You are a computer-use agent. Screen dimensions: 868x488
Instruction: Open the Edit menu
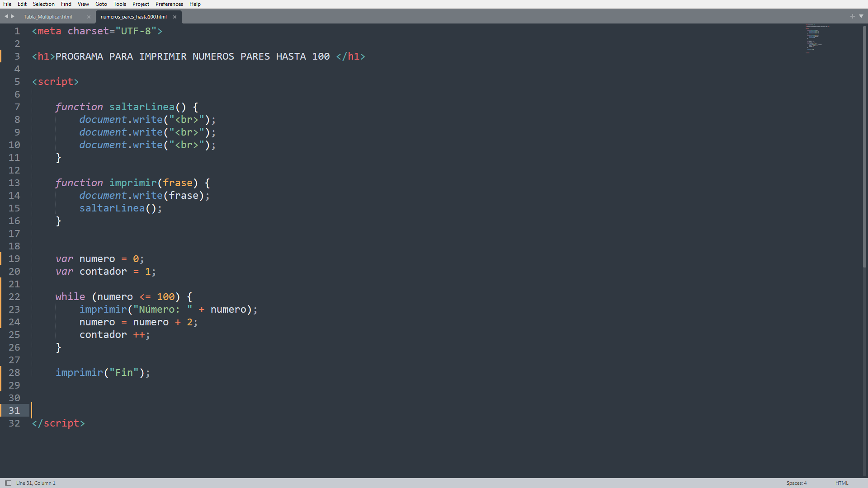tap(22, 4)
